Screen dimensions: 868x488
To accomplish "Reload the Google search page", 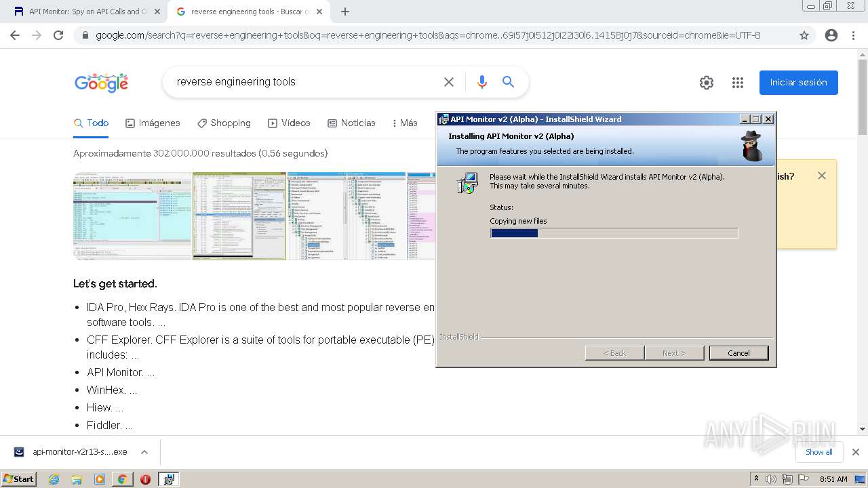I will click(58, 35).
